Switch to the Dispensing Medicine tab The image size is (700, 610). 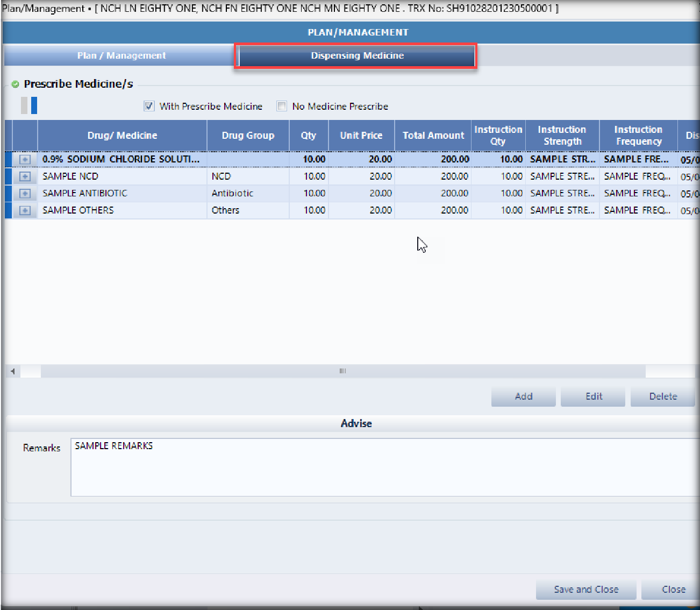coord(357,56)
